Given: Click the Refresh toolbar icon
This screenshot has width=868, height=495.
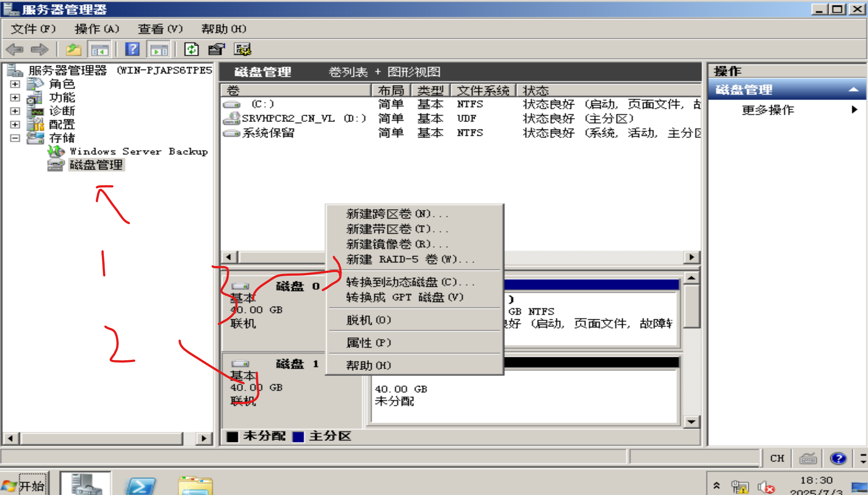Looking at the screenshot, I should (x=192, y=49).
